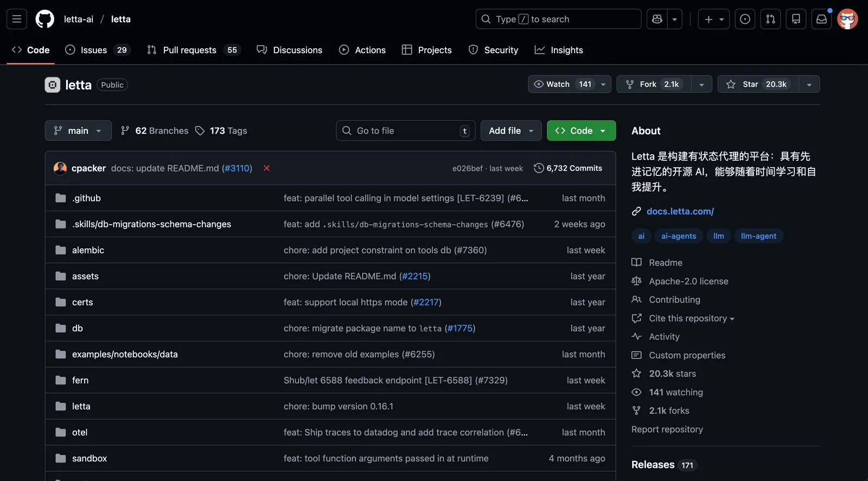Viewport: 868px width, 481px height.
Task: Open the hamburger navigation menu
Action: 17,19
